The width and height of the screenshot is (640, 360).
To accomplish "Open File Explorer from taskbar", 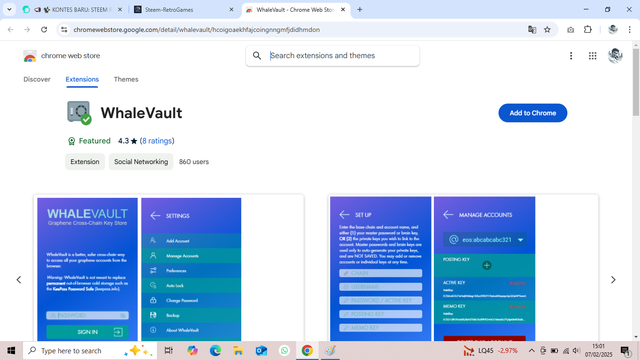I will tap(238, 351).
